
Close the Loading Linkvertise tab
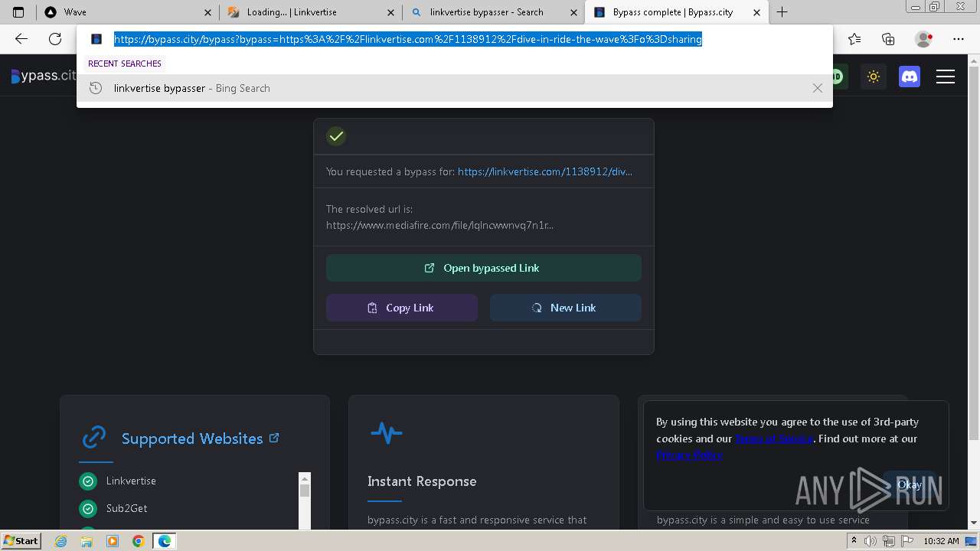click(391, 12)
